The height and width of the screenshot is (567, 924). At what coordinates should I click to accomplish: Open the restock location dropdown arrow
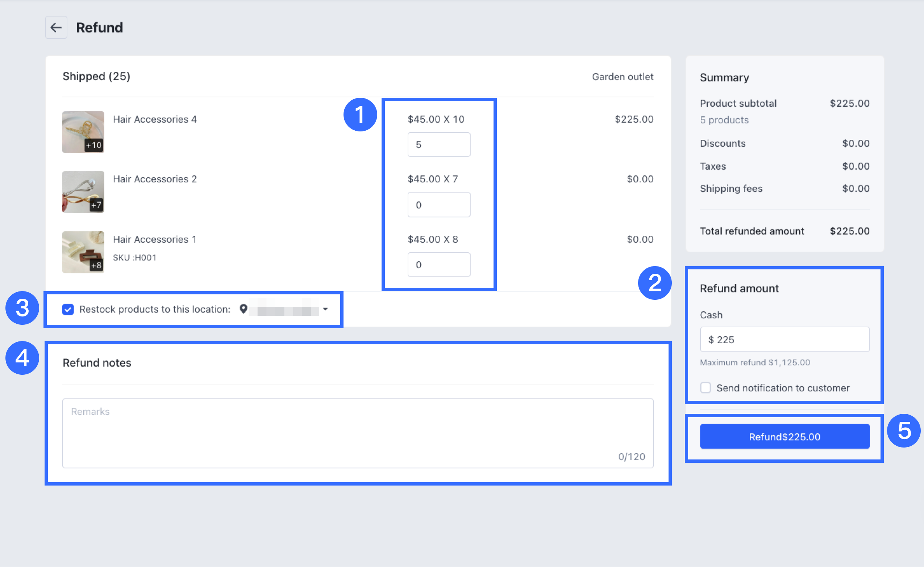click(x=325, y=309)
